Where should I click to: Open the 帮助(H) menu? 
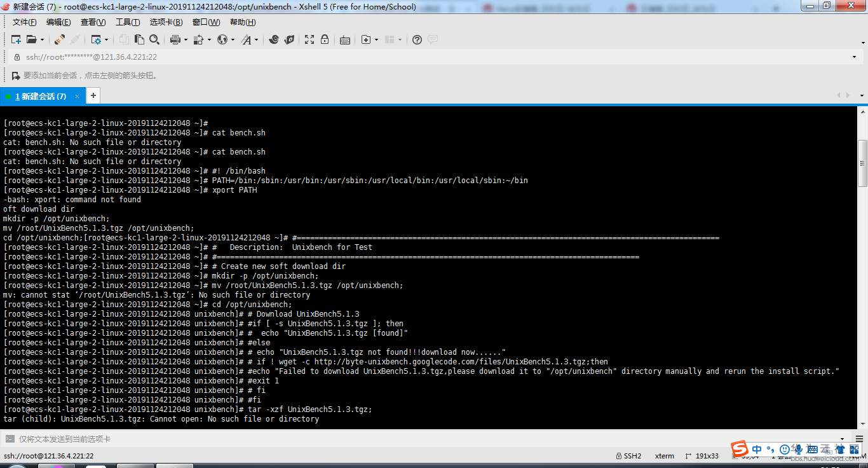point(243,22)
